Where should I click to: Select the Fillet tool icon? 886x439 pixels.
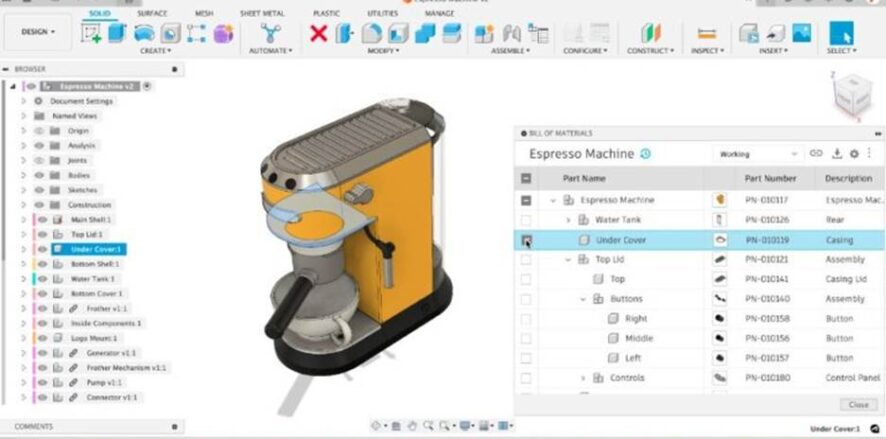coord(371,33)
